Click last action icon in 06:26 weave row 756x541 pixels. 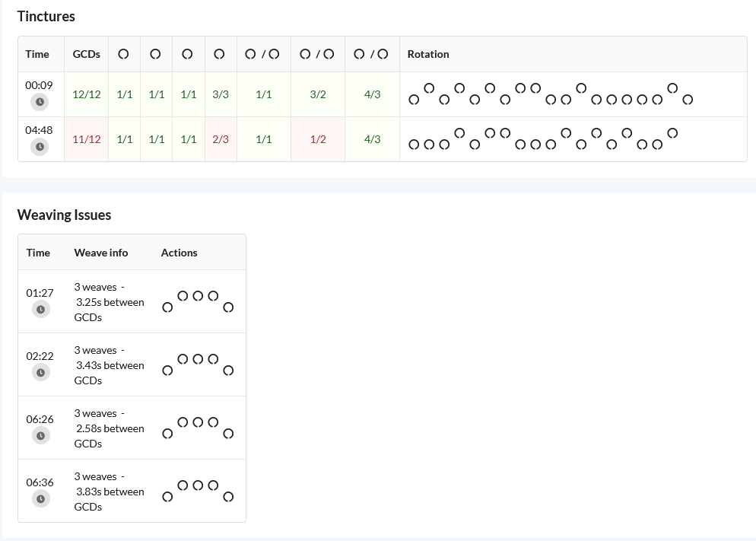coord(228,434)
